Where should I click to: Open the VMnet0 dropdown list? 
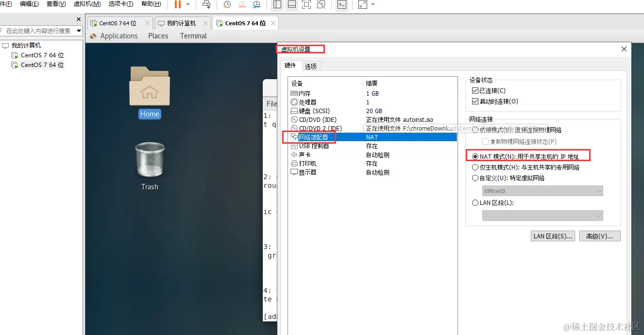542,191
